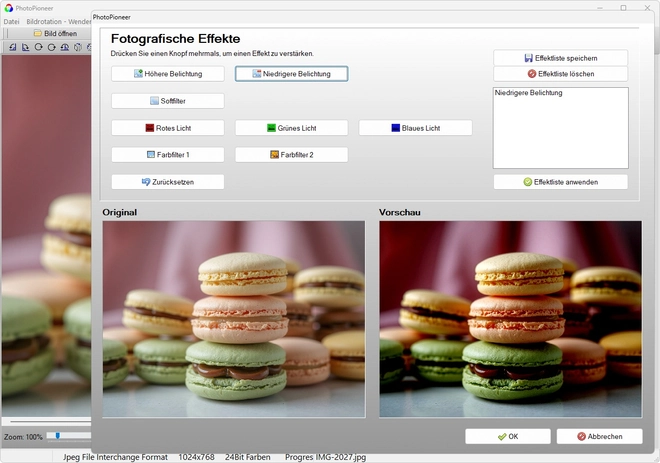Cancel the dialog with Abbrechen
Screen dimensions: 660x463
coord(599,437)
